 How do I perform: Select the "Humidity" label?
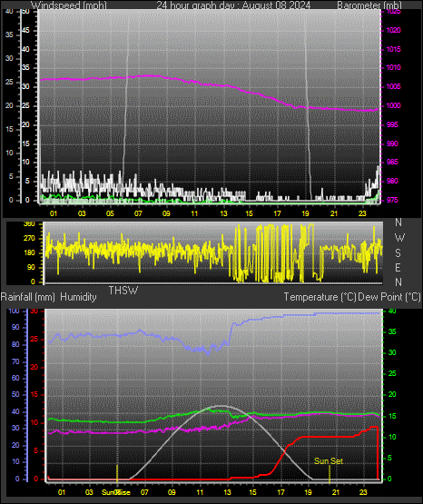click(x=78, y=297)
